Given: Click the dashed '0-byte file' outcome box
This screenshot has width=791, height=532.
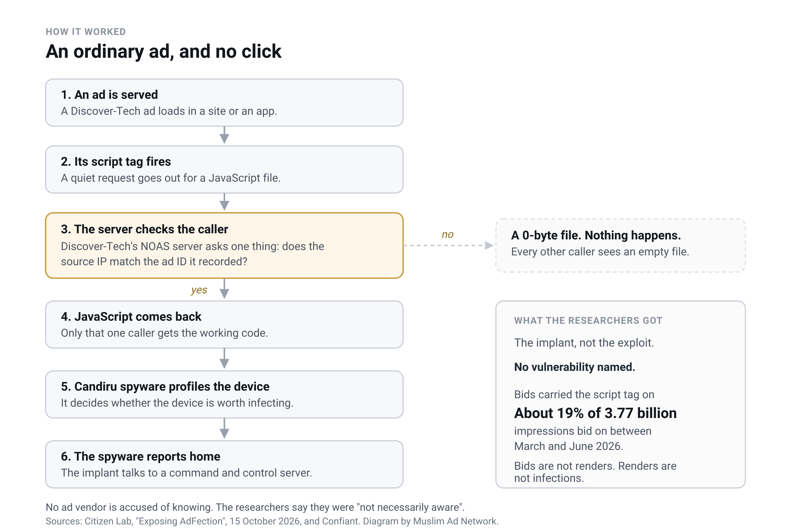Looking at the screenshot, I should 621,245.
